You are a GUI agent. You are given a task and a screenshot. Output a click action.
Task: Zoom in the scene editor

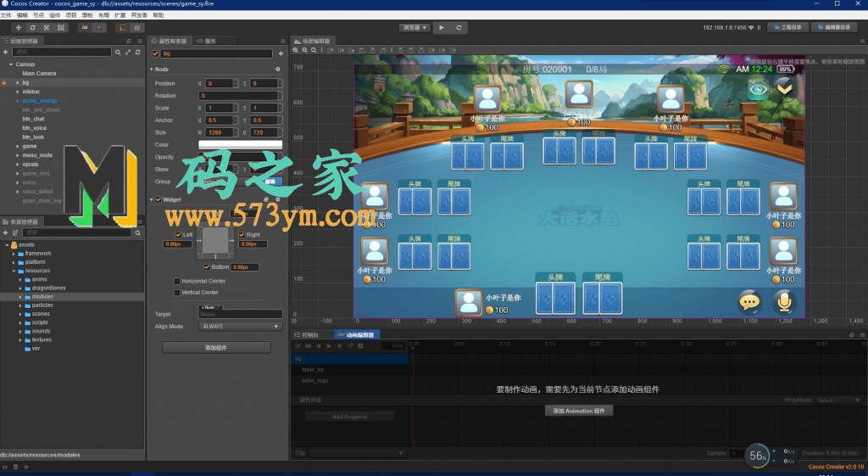296,50
